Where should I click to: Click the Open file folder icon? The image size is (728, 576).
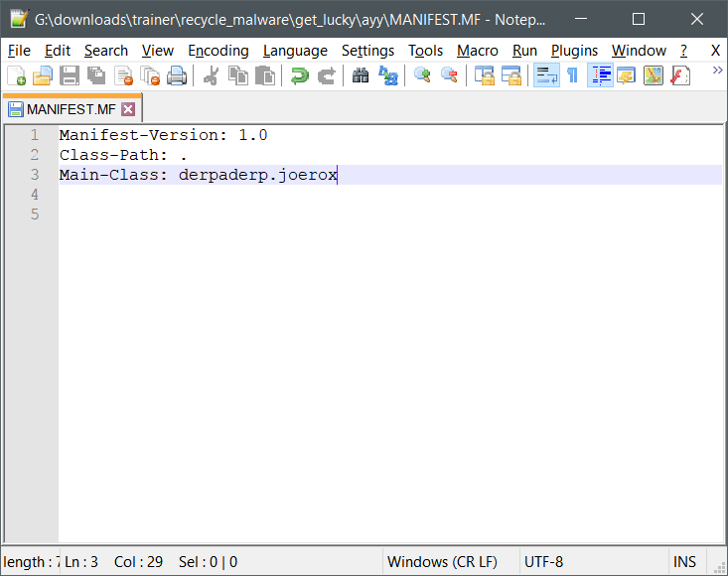[43, 75]
